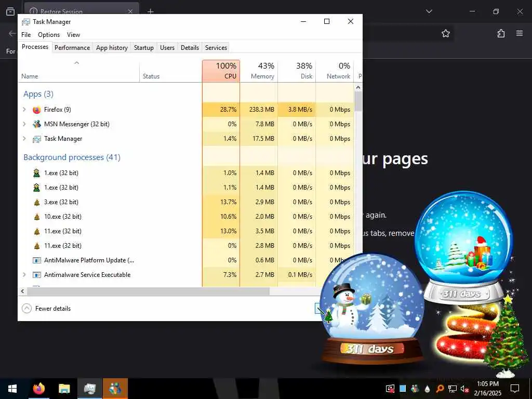Open the File menu in Task Manager

[26, 35]
